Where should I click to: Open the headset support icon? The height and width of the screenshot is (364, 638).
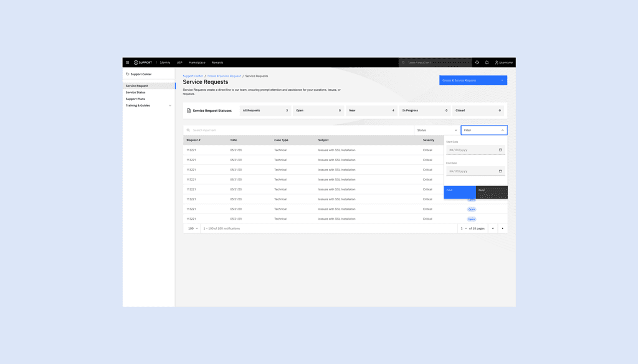click(x=477, y=63)
